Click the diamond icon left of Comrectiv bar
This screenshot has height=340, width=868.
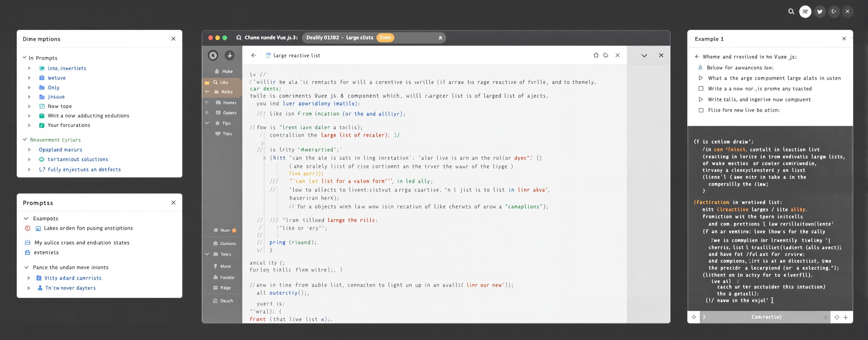point(694,317)
